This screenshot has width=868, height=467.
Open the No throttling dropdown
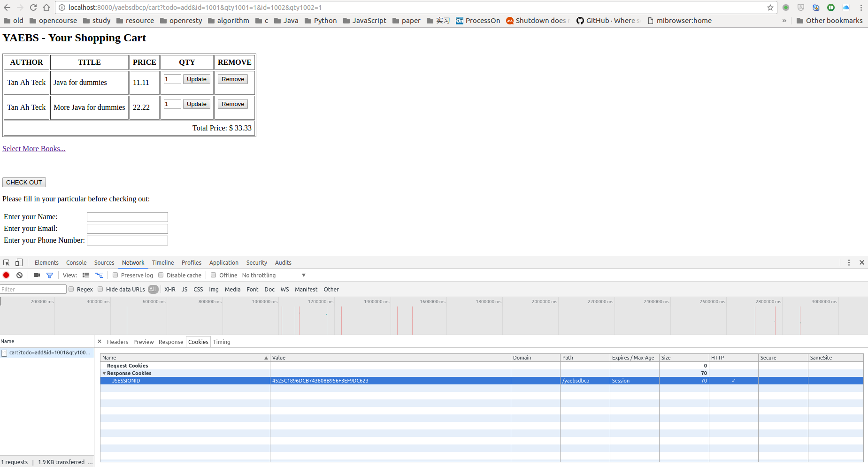(274, 275)
